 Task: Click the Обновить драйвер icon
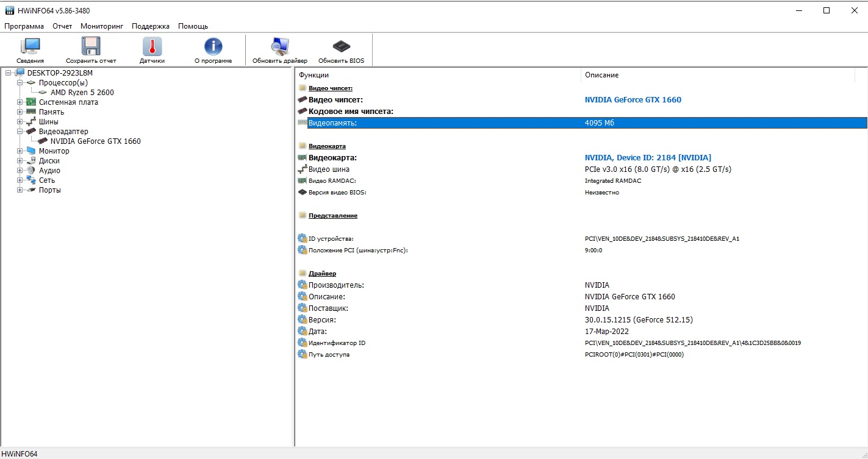(x=280, y=46)
